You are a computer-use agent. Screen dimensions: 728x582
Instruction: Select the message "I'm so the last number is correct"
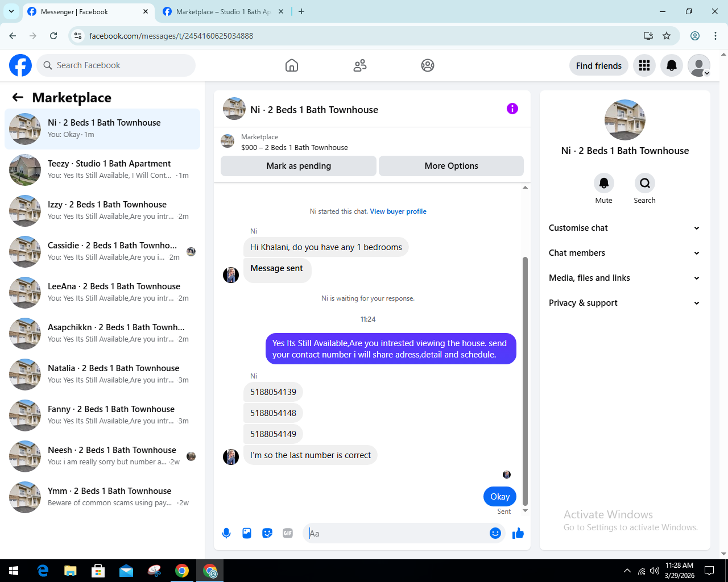(x=311, y=455)
